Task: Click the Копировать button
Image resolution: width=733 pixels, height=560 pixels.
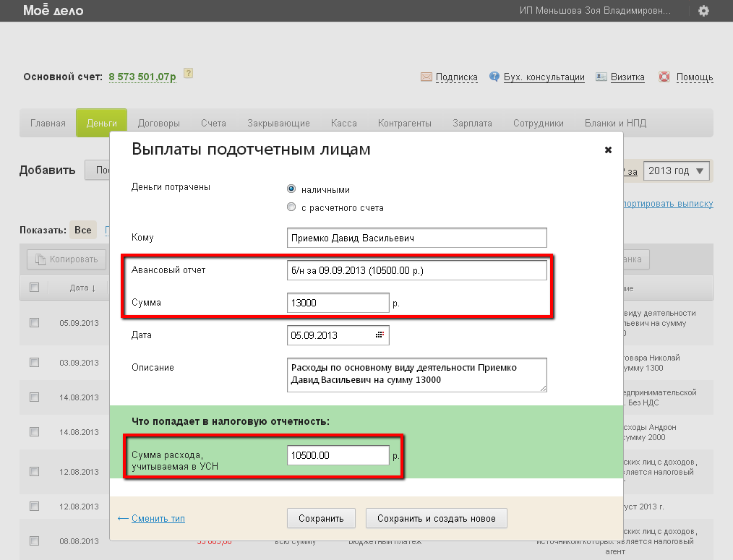Action: [x=67, y=259]
